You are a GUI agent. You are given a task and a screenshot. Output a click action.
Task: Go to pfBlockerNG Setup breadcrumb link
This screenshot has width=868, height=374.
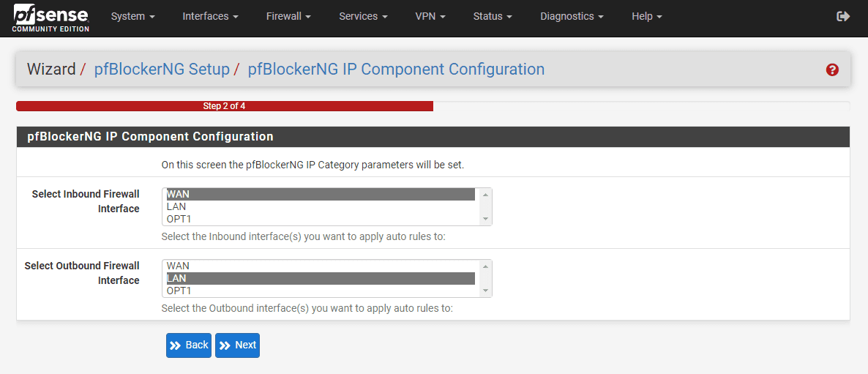click(x=162, y=70)
